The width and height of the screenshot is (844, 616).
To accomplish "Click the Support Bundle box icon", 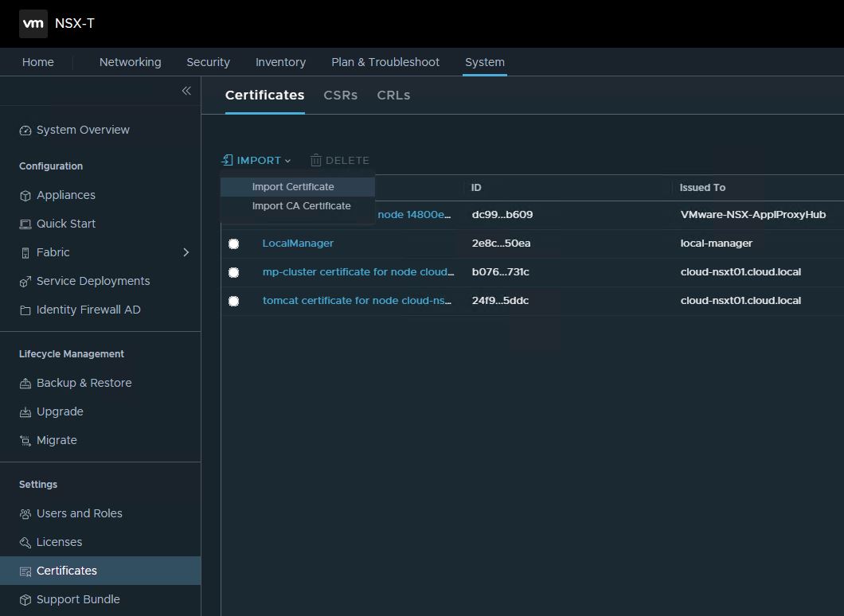I will [x=25, y=600].
